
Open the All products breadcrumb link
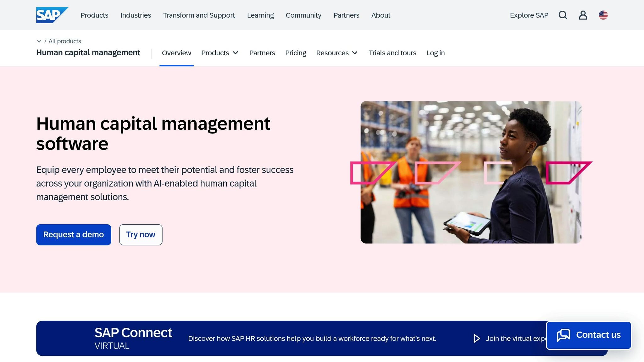(65, 41)
